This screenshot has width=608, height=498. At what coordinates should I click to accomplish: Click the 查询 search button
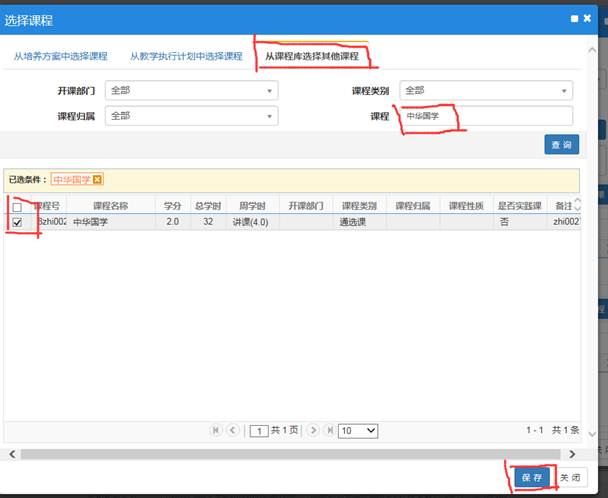561,145
